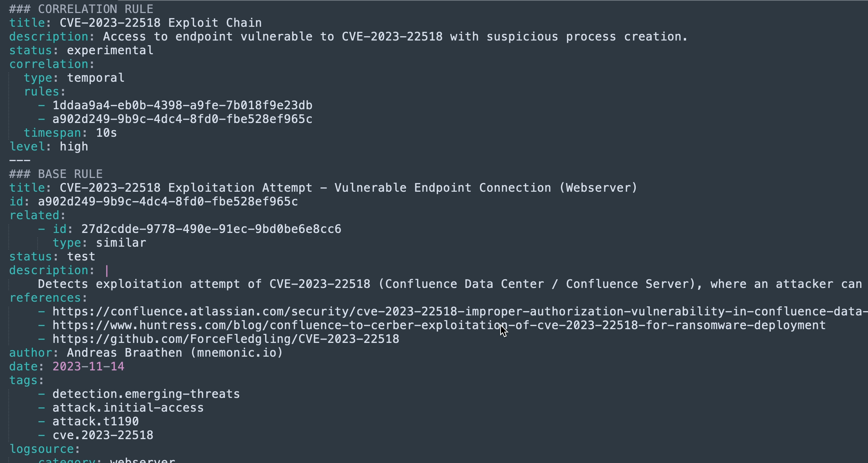
Task: Place cursor on the "timespan: 10s" value
Action: [x=106, y=133]
